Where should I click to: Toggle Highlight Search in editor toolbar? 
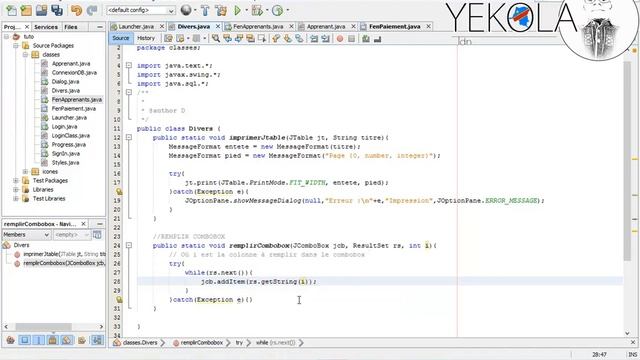point(250,38)
